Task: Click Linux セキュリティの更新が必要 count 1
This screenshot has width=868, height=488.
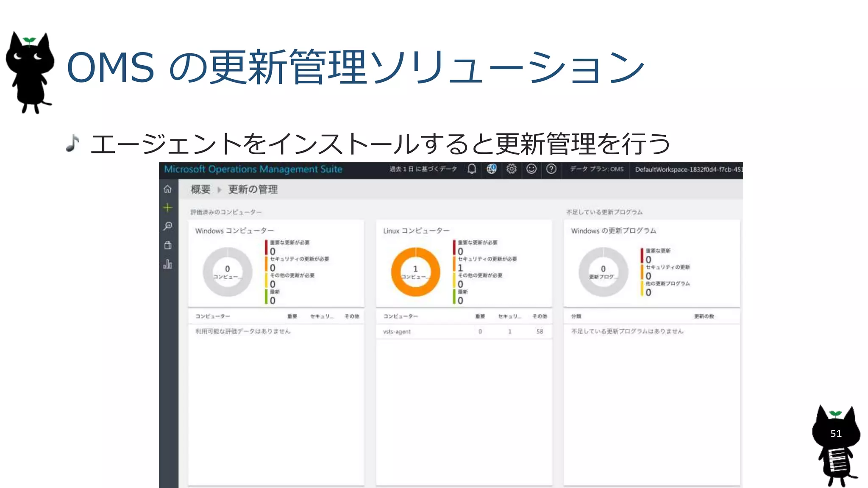Action: 460,268
